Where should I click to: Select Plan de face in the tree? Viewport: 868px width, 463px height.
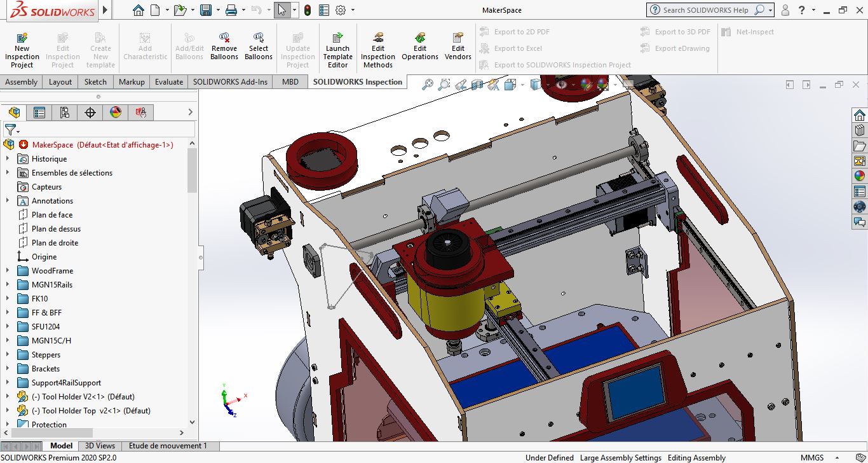52,215
